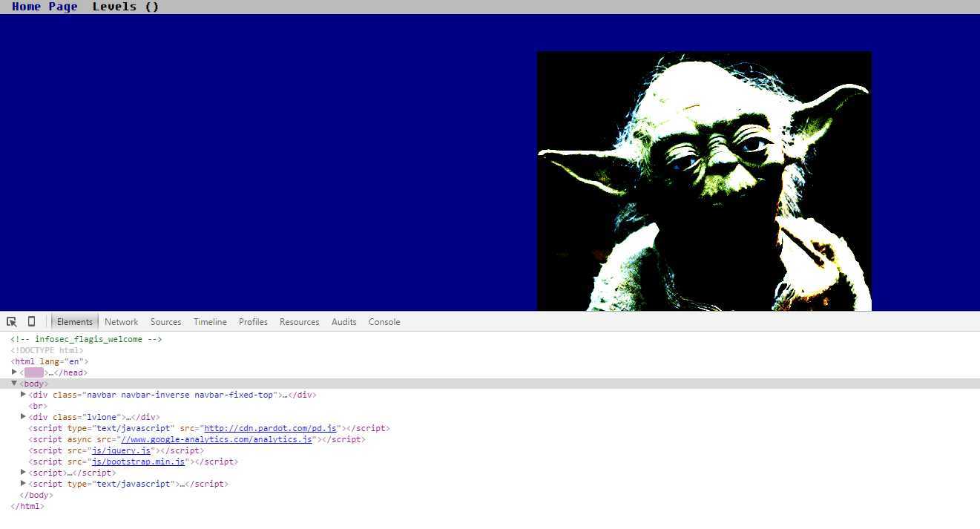The height and width of the screenshot is (529, 980).
Task: Select the closing /body tag row
Action: pyautogui.click(x=36, y=495)
